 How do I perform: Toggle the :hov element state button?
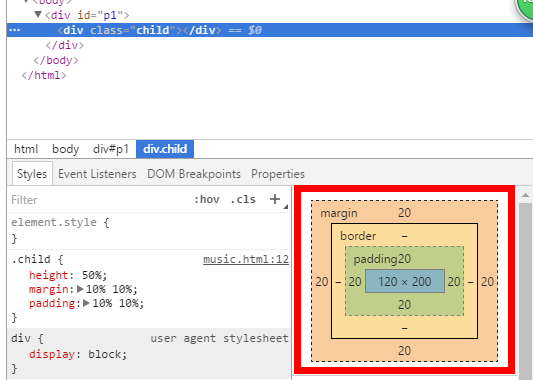(x=207, y=199)
